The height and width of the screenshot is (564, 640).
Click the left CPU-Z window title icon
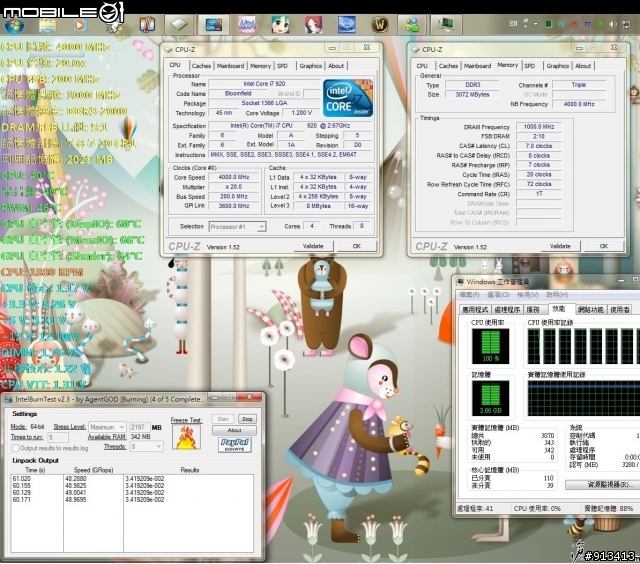tap(169, 49)
